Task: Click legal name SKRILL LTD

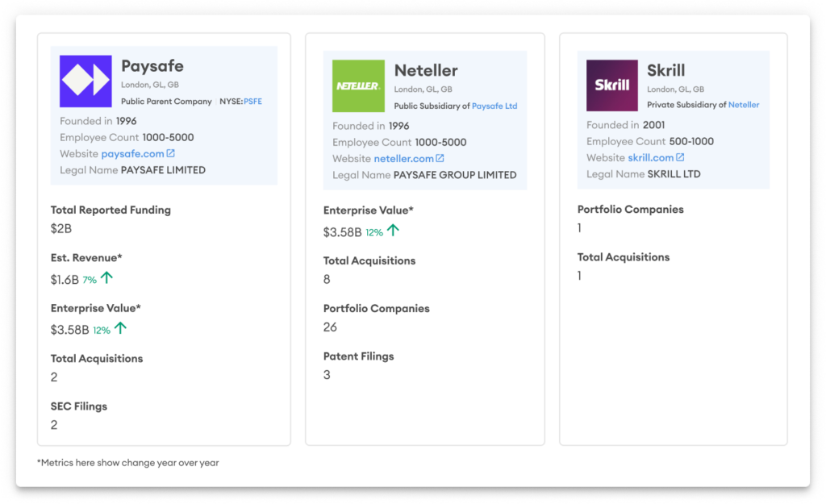Action: point(674,174)
